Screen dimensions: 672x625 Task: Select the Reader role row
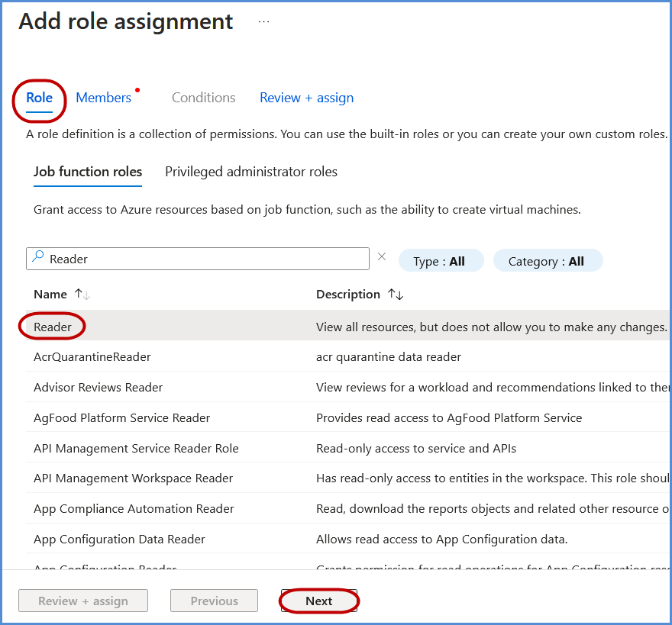coord(53,327)
